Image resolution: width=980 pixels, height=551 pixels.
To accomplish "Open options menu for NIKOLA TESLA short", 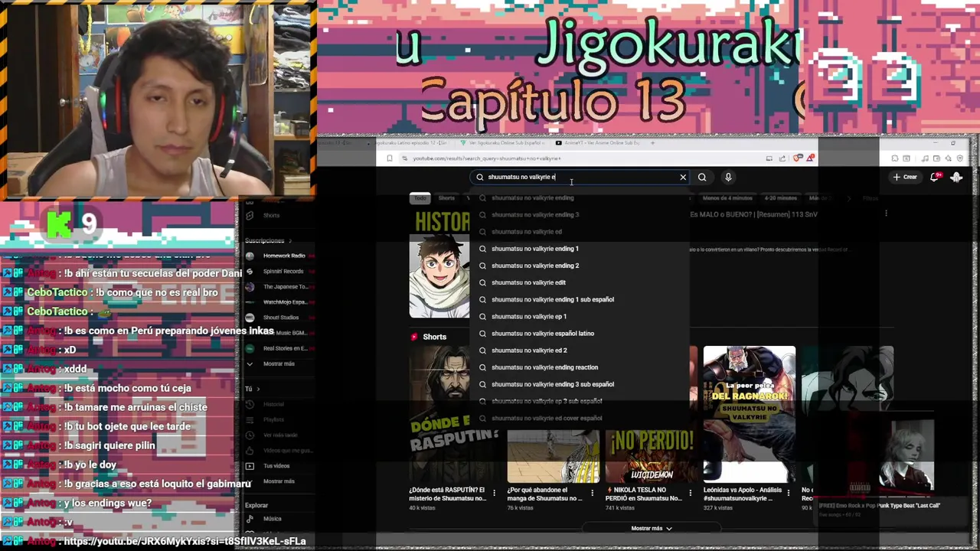I will click(690, 493).
